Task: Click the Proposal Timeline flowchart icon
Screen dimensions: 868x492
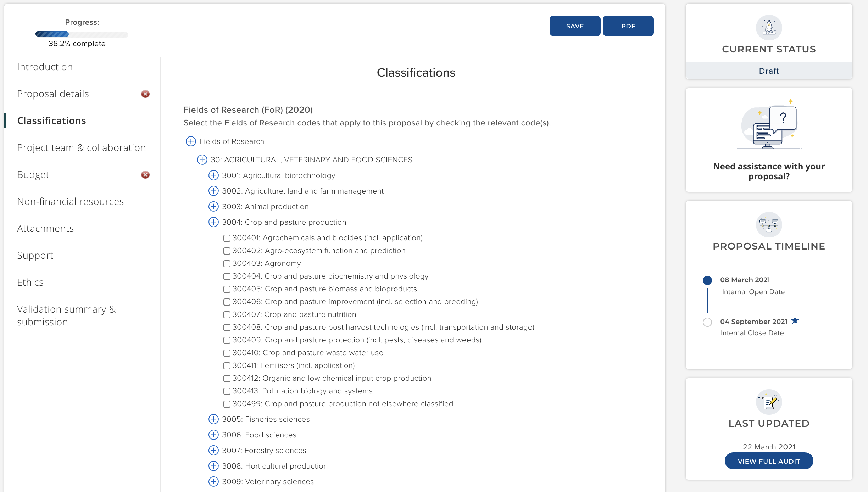Action: point(769,225)
